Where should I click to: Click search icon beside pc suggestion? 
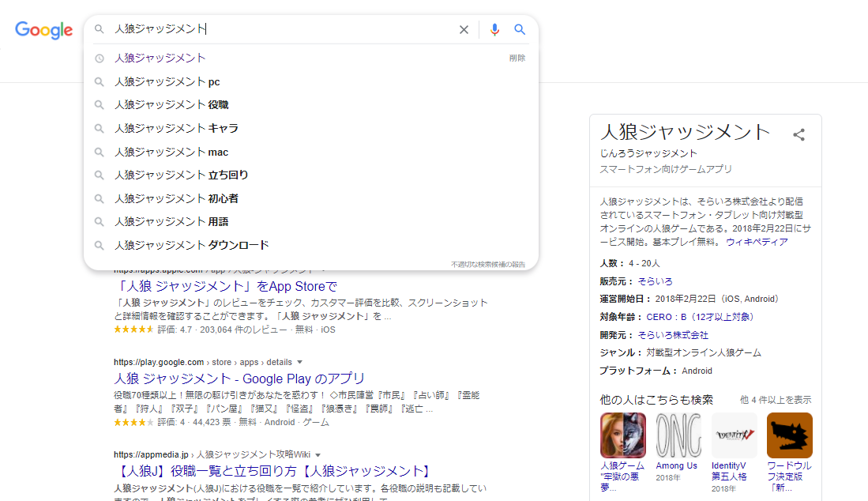99,82
